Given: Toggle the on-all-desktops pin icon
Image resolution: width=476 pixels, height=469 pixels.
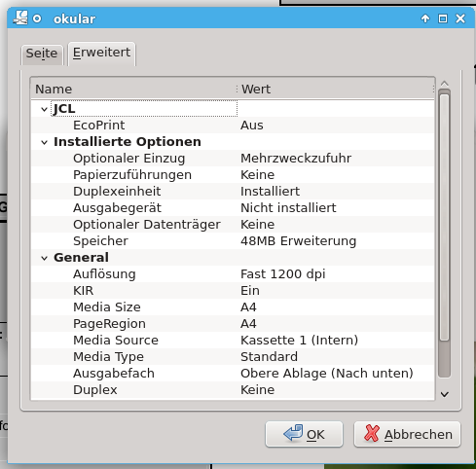Looking at the screenshot, I should tap(37, 18).
